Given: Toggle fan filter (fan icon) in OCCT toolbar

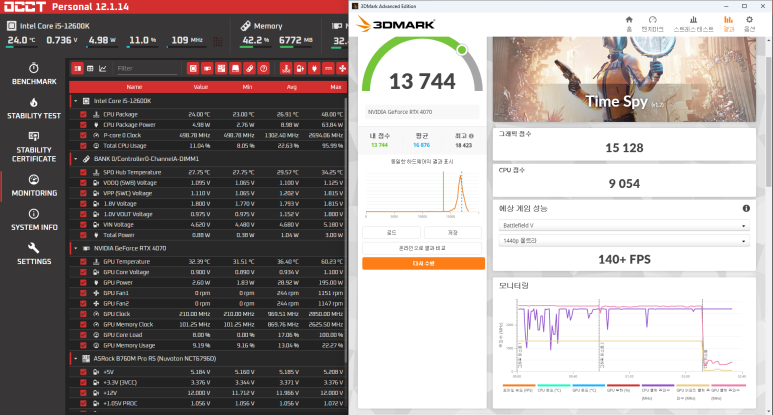Looking at the screenshot, I should [x=342, y=69].
